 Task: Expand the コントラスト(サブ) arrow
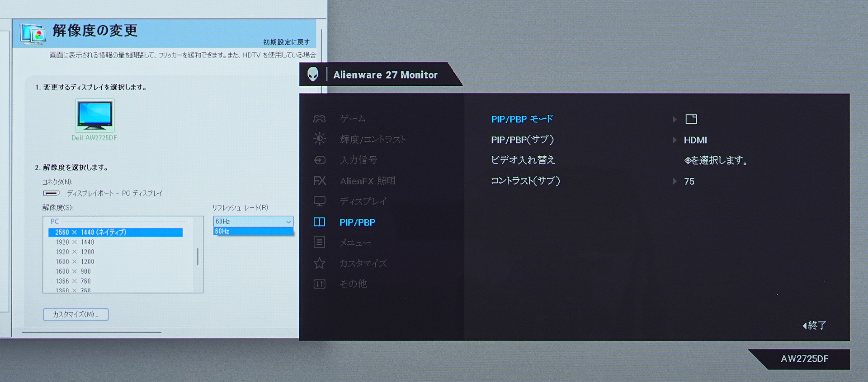click(x=675, y=181)
